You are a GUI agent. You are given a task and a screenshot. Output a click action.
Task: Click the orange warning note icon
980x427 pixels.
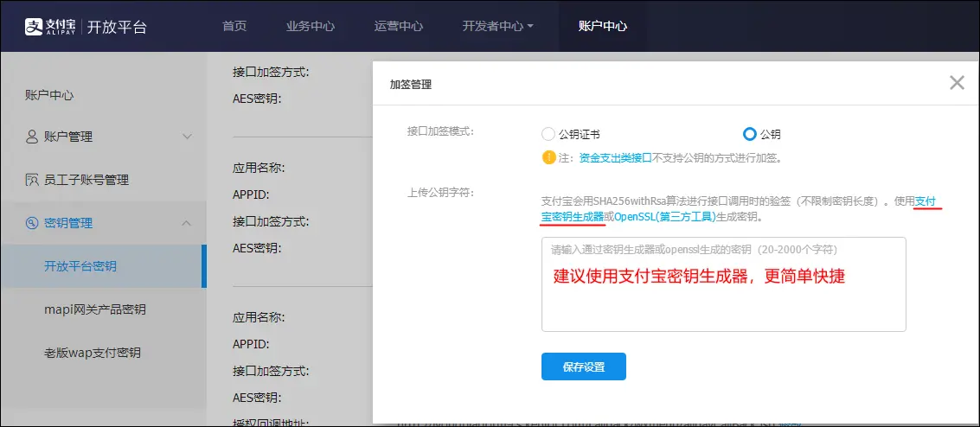click(548, 157)
